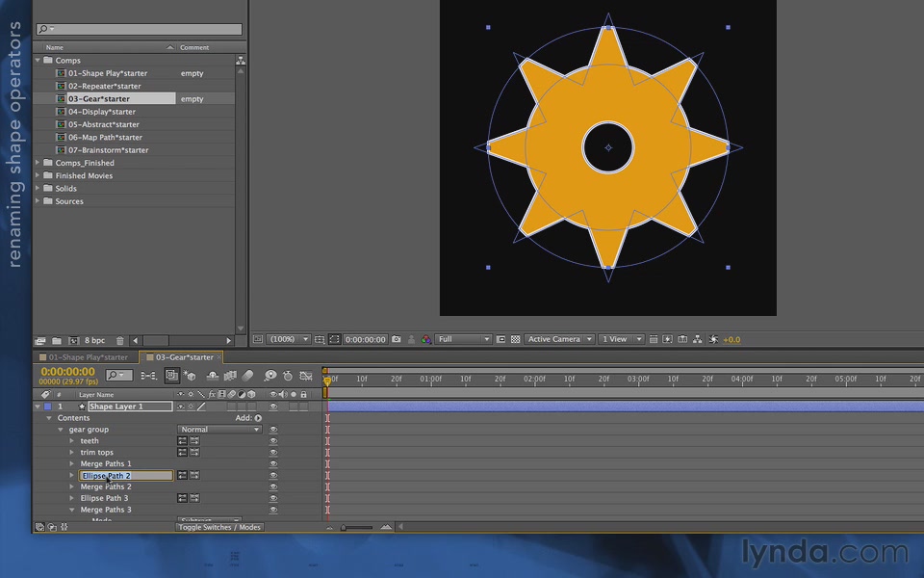
Task: Expand the Solids folder
Action: [38, 188]
